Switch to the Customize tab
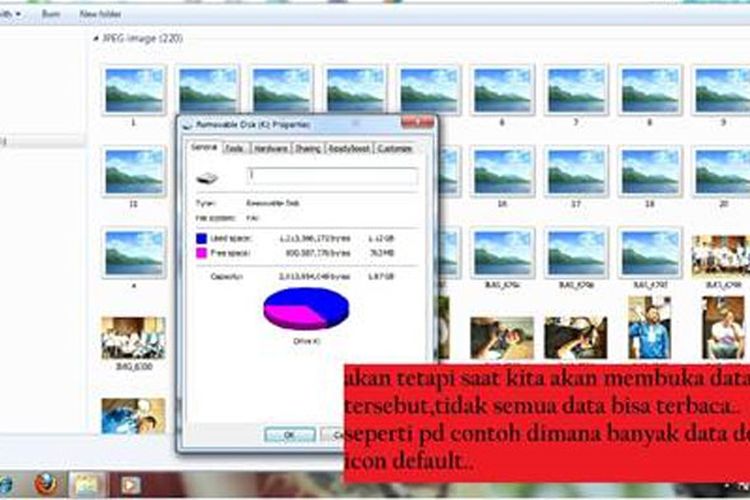 [x=395, y=148]
